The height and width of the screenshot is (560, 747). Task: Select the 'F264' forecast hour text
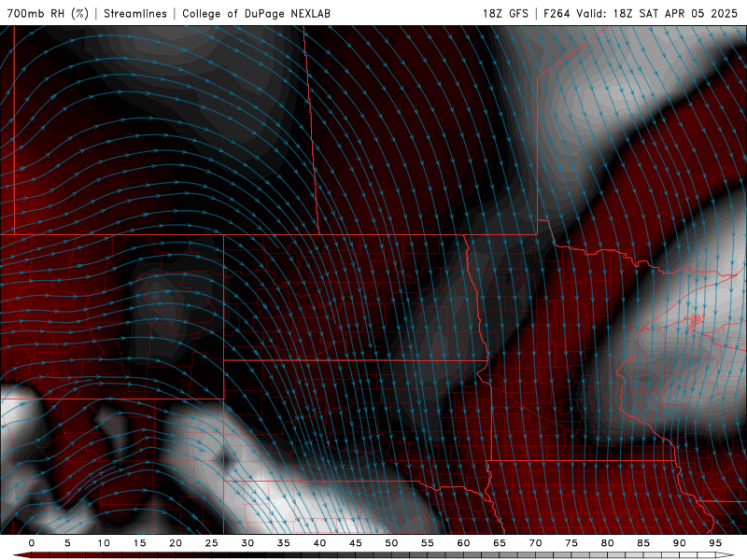(x=557, y=13)
